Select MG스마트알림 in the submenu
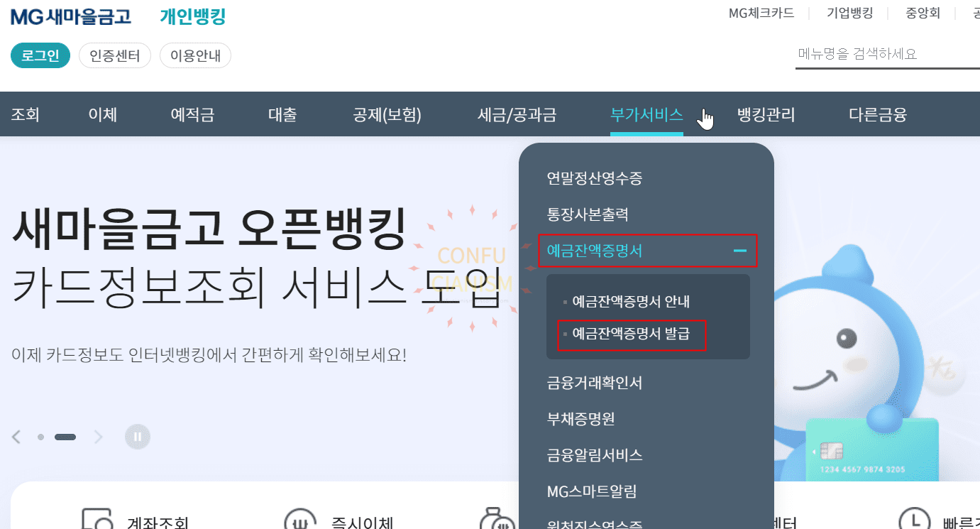This screenshot has height=529, width=980. click(x=592, y=491)
